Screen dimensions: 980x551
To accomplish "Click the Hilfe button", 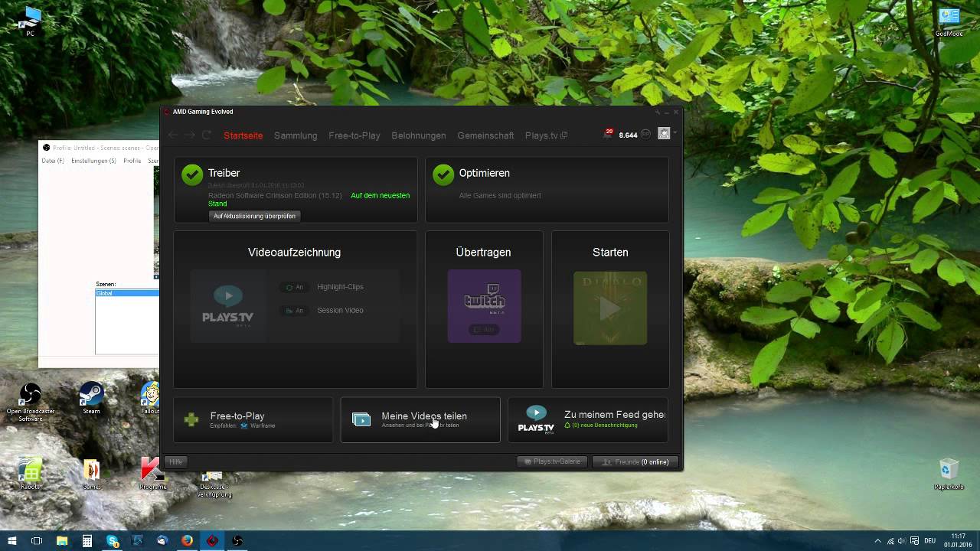I will click(x=176, y=461).
